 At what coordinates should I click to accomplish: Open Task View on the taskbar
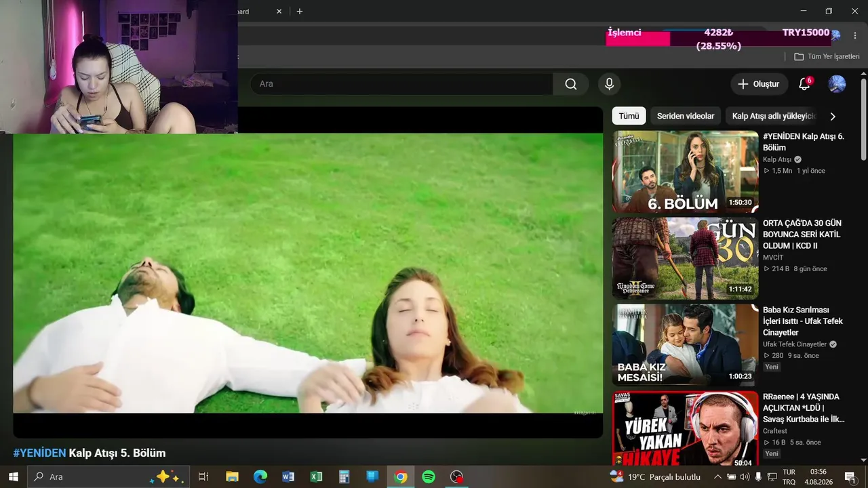(203, 476)
